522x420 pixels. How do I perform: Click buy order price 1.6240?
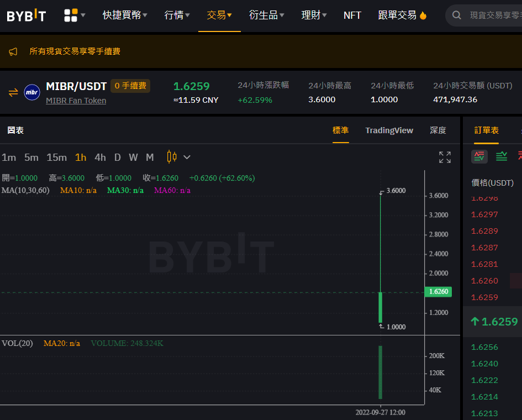pos(484,364)
